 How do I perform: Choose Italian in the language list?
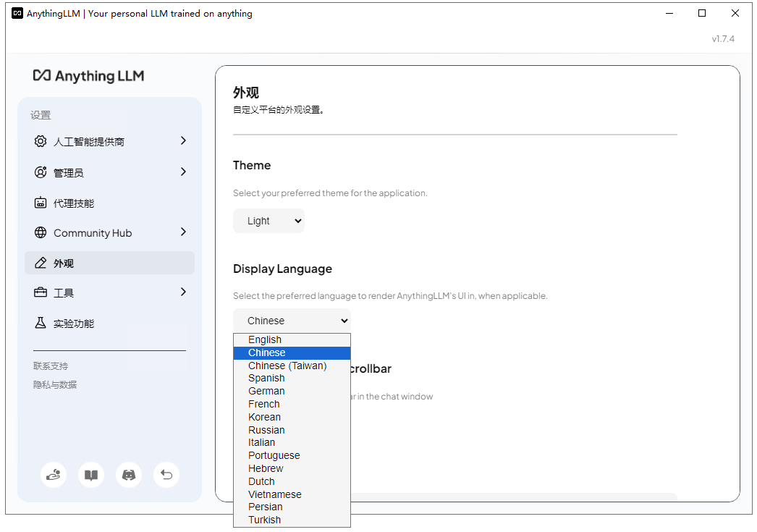[x=292, y=443]
